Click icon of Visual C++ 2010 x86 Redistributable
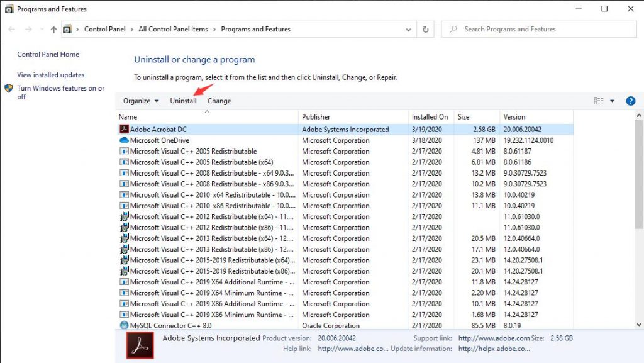 click(124, 206)
